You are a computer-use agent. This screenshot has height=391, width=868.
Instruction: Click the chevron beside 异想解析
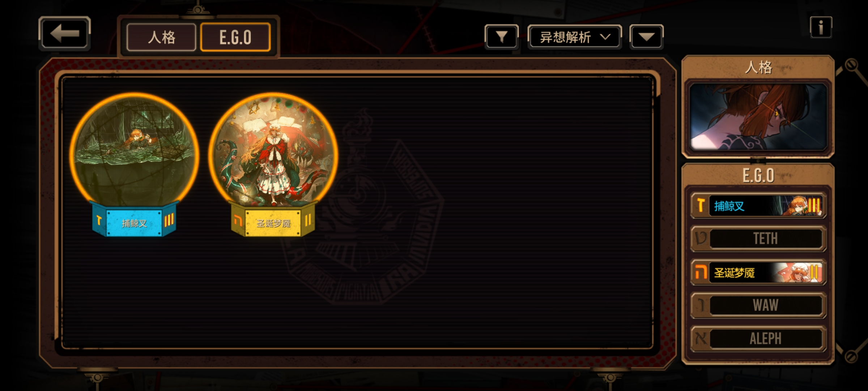605,37
